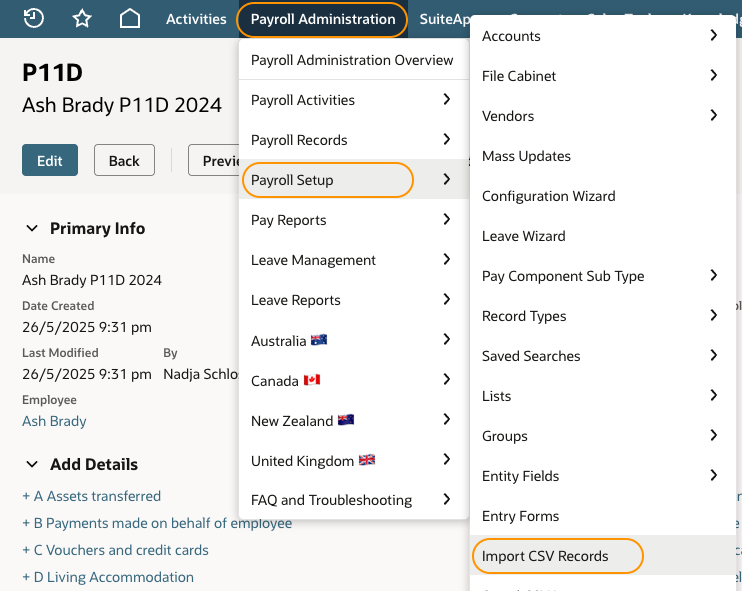Open the Lists submenu
Screen dimensions: 742x591
pos(603,396)
